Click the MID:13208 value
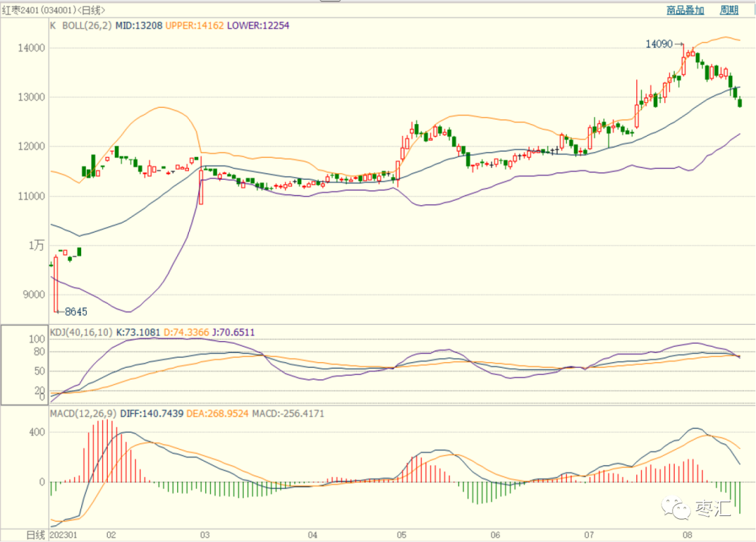This screenshot has width=756, height=542. coord(139,25)
